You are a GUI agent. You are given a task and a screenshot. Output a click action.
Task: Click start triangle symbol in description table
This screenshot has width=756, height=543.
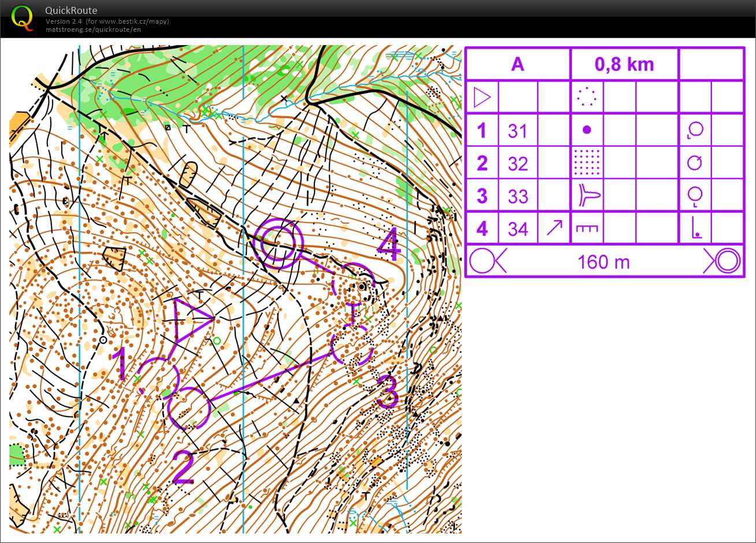pyautogui.click(x=481, y=97)
